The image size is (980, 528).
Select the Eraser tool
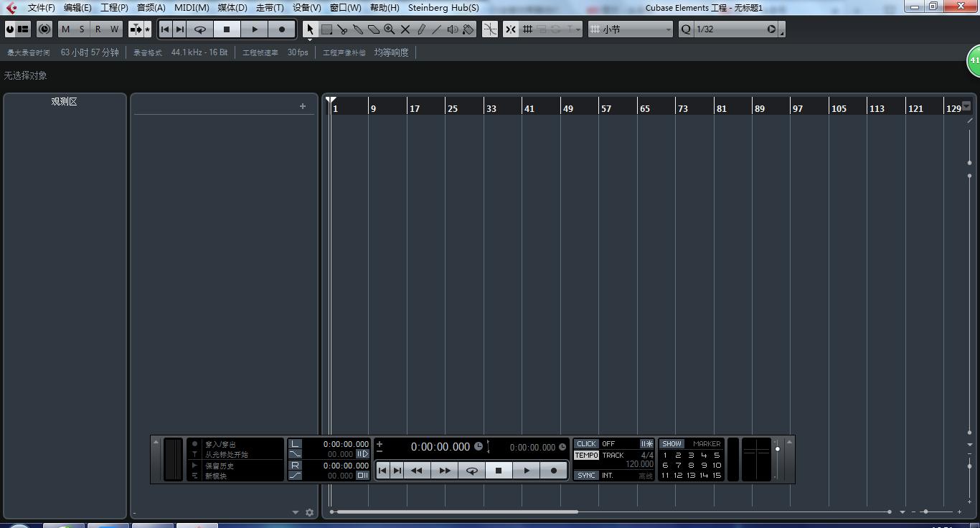click(x=374, y=29)
